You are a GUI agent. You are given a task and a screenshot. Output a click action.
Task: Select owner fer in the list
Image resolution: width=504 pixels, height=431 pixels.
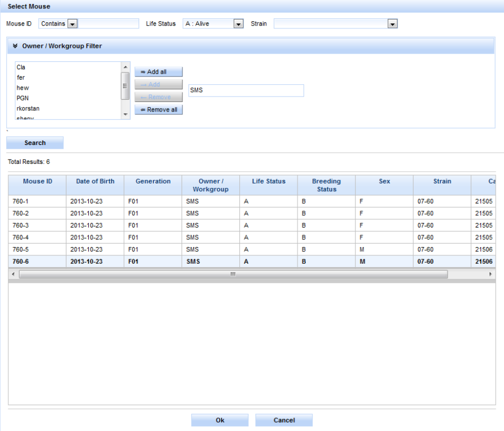[68, 78]
